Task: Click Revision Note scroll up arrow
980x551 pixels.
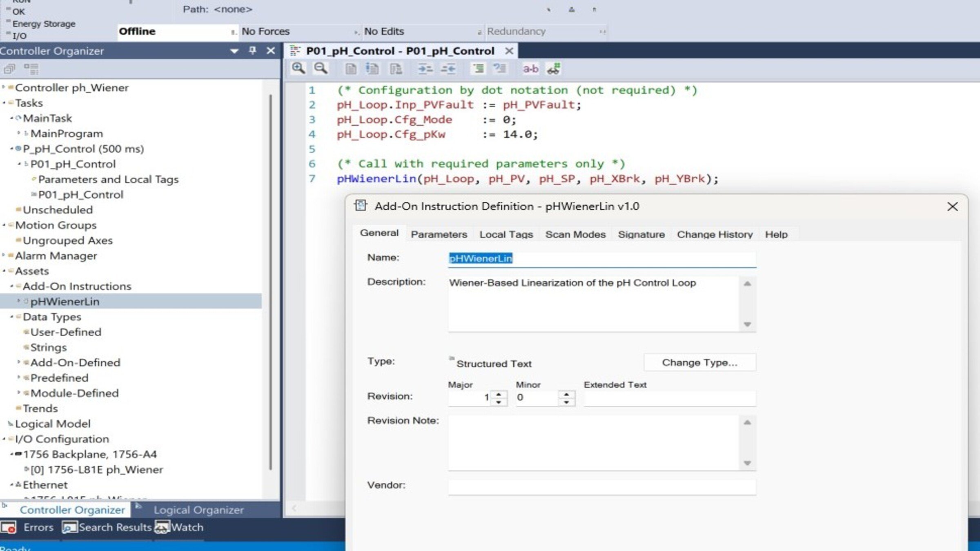Action: (747, 423)
